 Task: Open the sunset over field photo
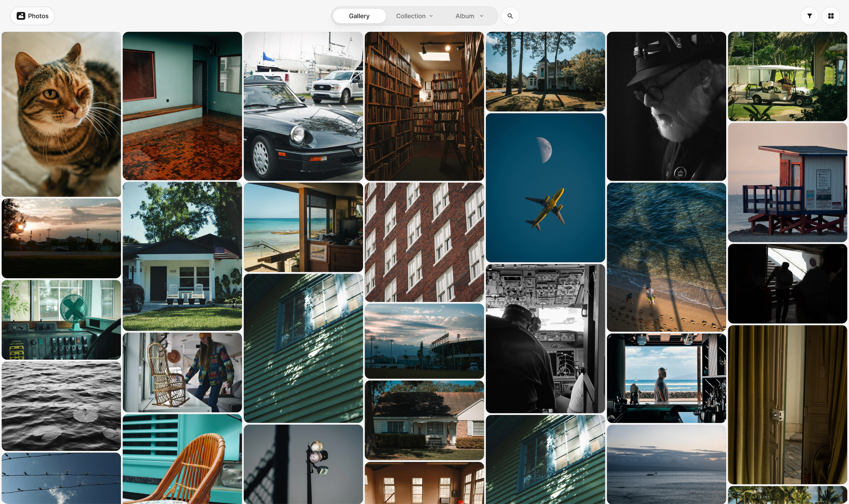[61, 238]
